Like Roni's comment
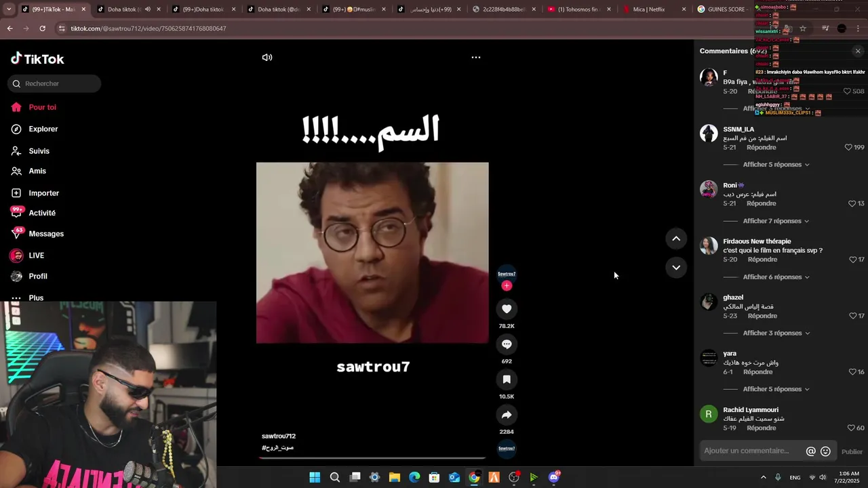 pyautogui.click(x=852, y=203)
